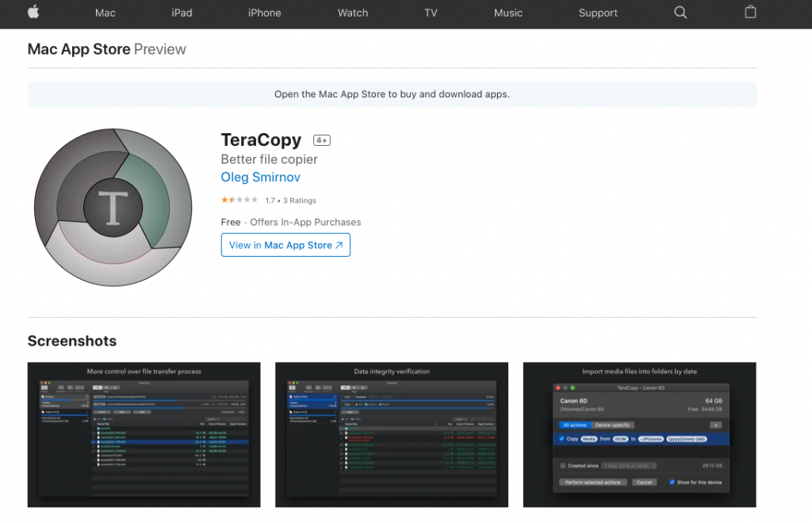The width and height of the screenshot is (812, 523).
Task: Open the search magnifier icon
Action: pyautogui.click(x=680, y=13)
